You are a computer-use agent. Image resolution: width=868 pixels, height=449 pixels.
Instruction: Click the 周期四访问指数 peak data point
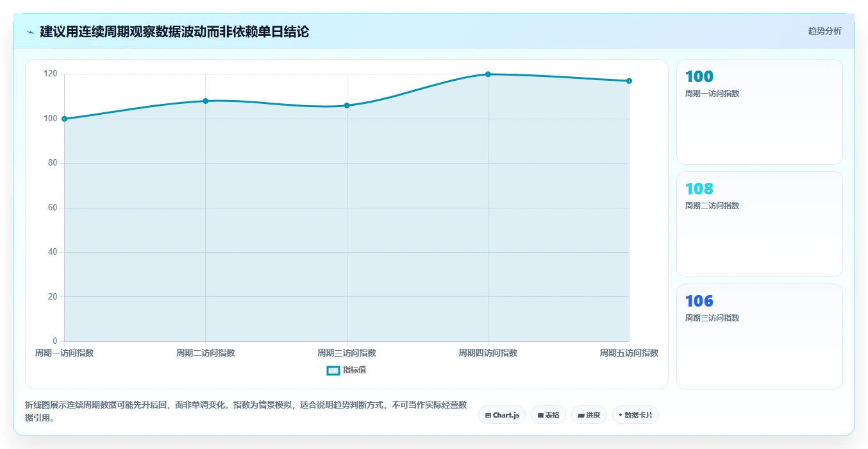488,74
